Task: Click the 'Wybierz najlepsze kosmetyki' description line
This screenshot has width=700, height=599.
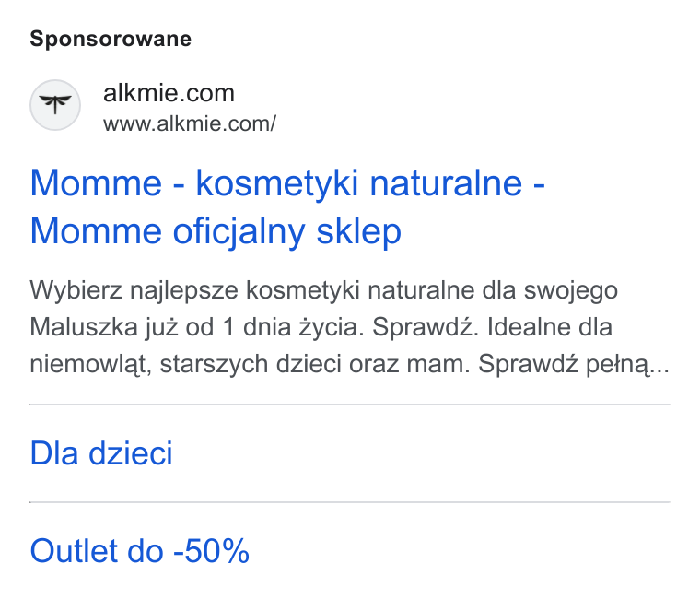Action: pyautogui.click(x=323, y=290)
